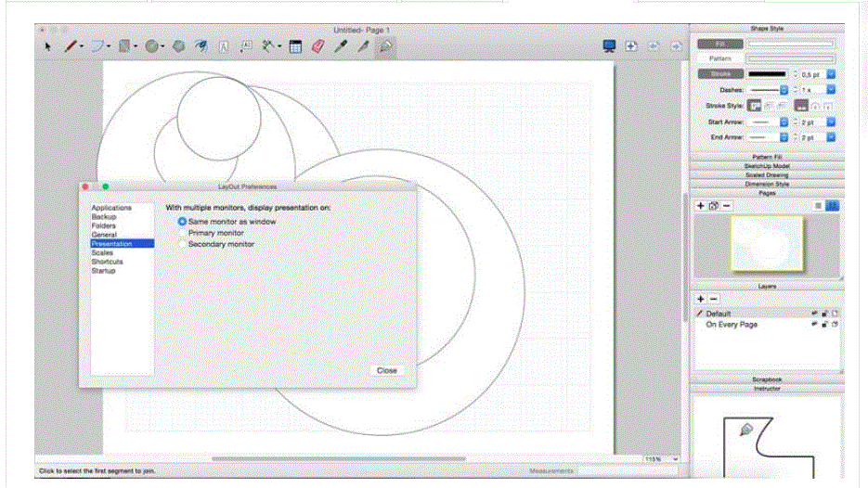Select the Text tool
Viewport: 868px width, 488px height.
click(x=224, y=47)
